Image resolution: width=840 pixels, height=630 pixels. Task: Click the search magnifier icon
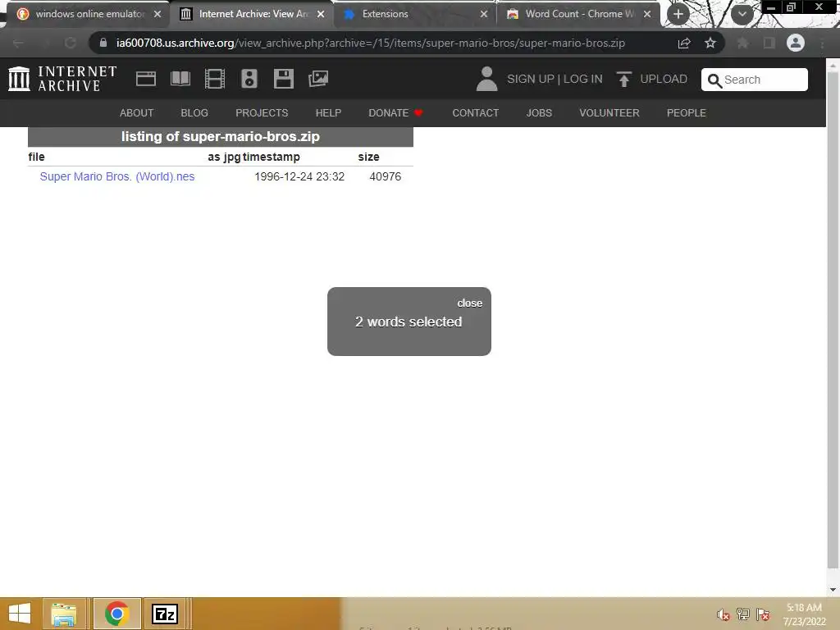point(714,80)
